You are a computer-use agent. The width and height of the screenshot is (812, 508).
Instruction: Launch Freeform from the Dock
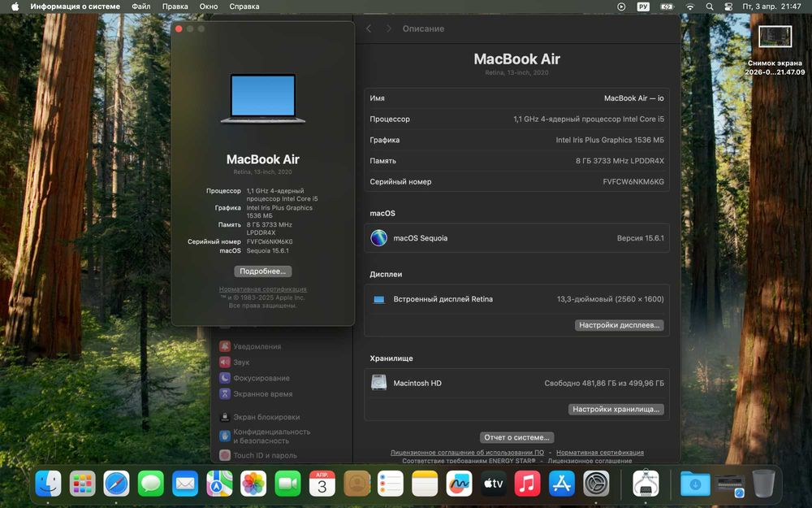coord(459,484)
